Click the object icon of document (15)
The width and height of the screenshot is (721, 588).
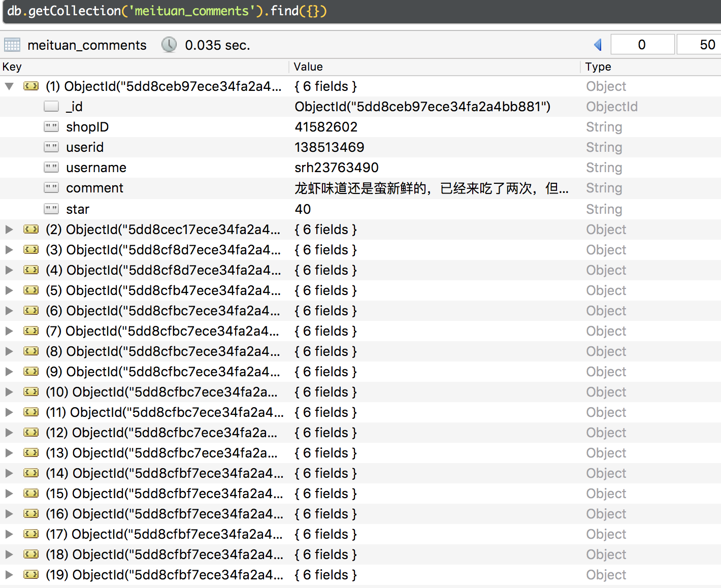31,494
